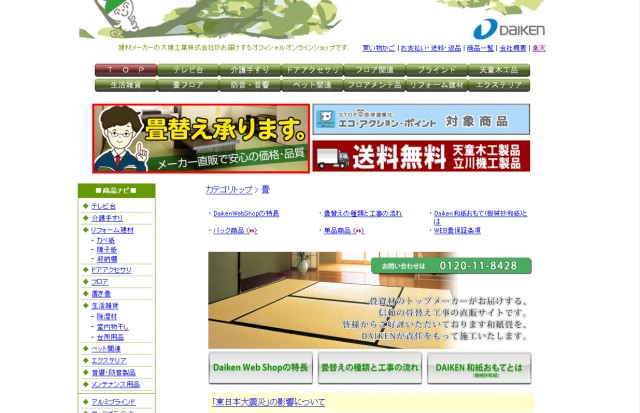The image size is (640, 413).
Task: Open the 送料無料 truck banner
Action: click(x=421, y=156)
